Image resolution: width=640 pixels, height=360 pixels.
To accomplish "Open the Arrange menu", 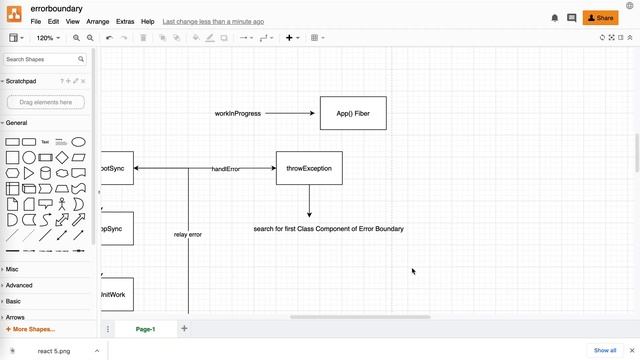I will pyautogui.click(x=98, y=22).
